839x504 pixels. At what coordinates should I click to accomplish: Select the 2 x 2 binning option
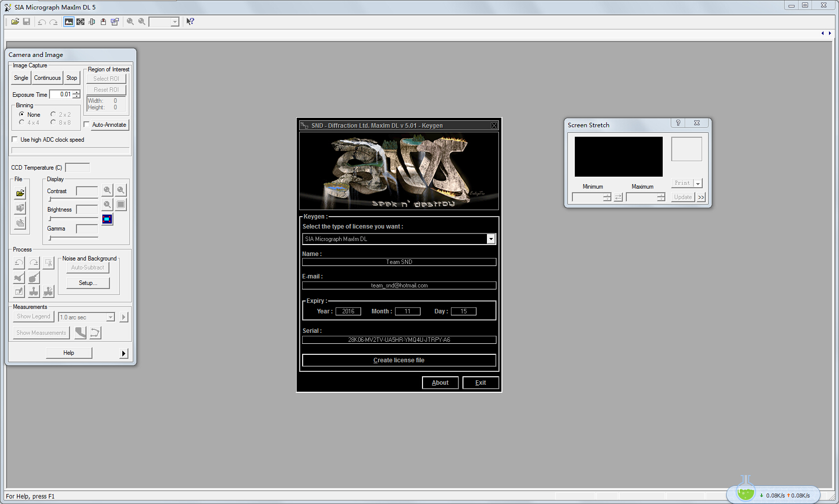tap(53, 114)
